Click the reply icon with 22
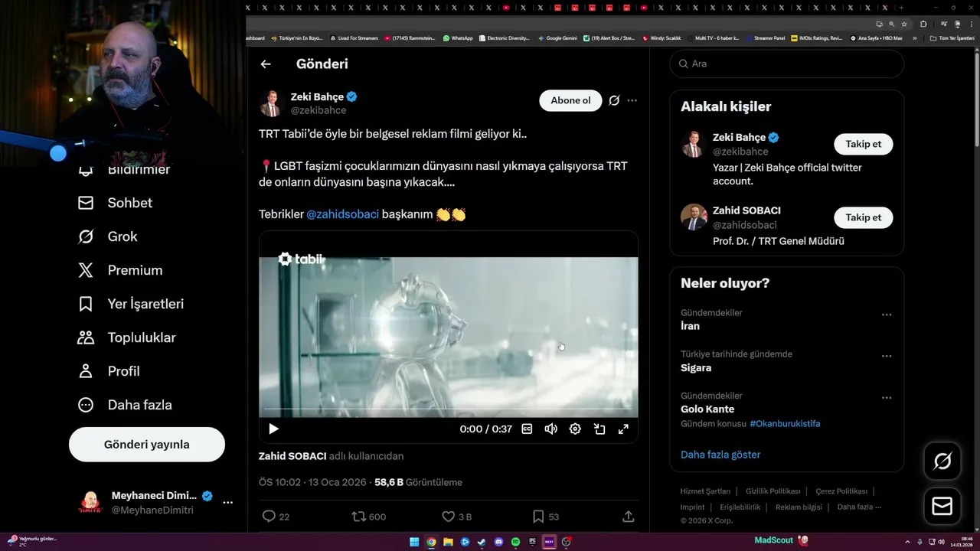Screen dimensions: 980x551 (269, 517)
